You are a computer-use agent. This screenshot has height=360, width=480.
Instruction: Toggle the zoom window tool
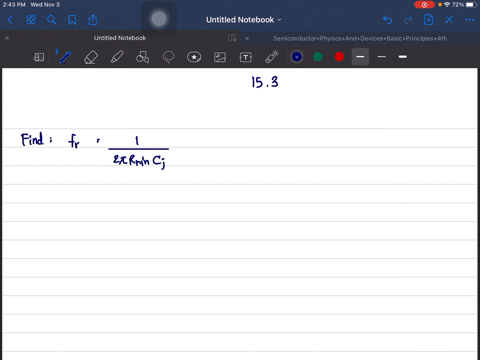39,57
